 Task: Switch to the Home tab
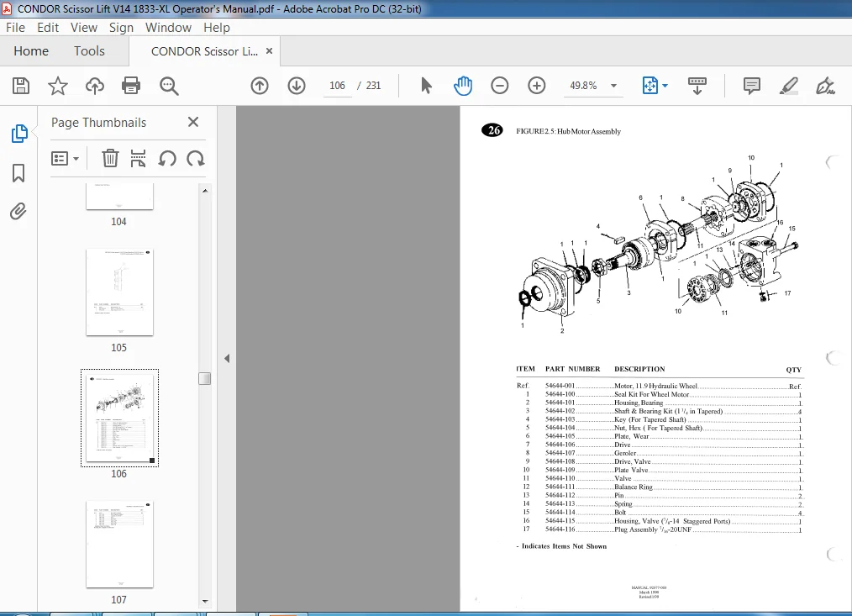point(31,51)
